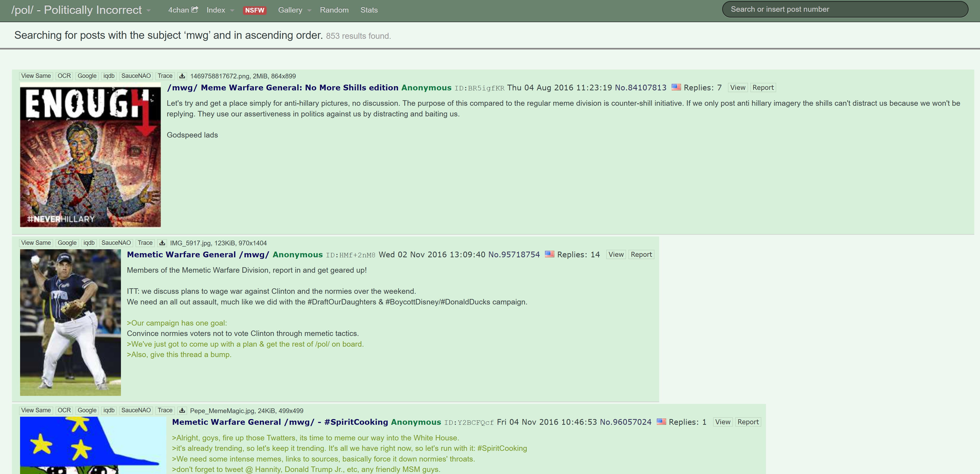The height and width of the screenshot is (474, 980).
Task: Click US flag icon on post No.95718754
Action: [x=549, y=254]
